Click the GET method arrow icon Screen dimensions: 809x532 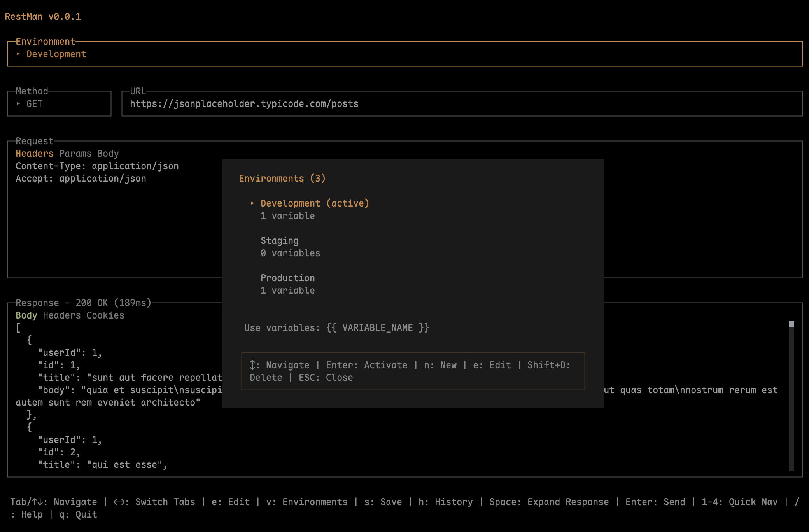click(x=18, y=104)
